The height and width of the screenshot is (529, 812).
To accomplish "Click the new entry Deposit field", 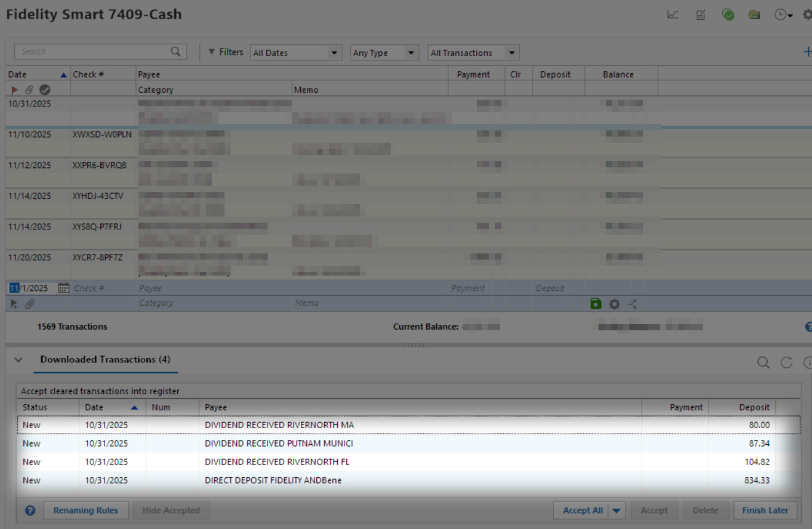I will (x=559, y=288).
